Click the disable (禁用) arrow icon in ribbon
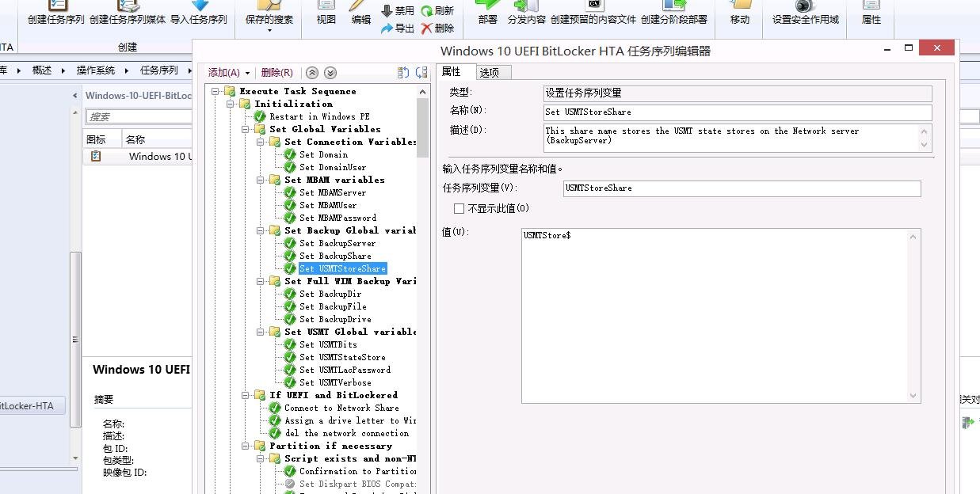Image resolution: width=980 pixels, height=494 pixels. pos(387,11)
